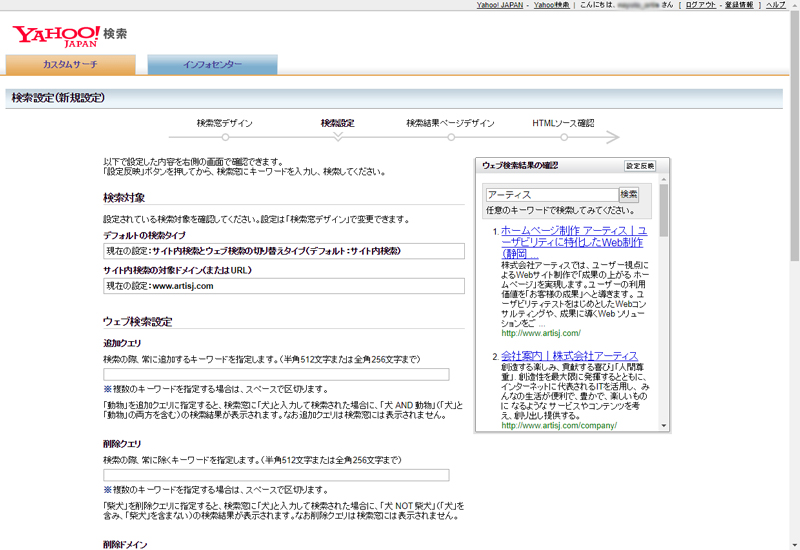The height and width of the screenshot is (550, 800).
Task: Click the 追加クエリ label
Action: [122, 343]
